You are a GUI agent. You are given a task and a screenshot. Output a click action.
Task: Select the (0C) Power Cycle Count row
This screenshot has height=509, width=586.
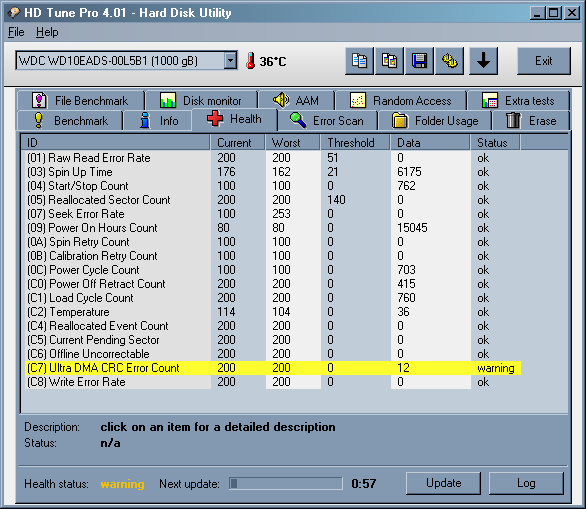point(273,270)
